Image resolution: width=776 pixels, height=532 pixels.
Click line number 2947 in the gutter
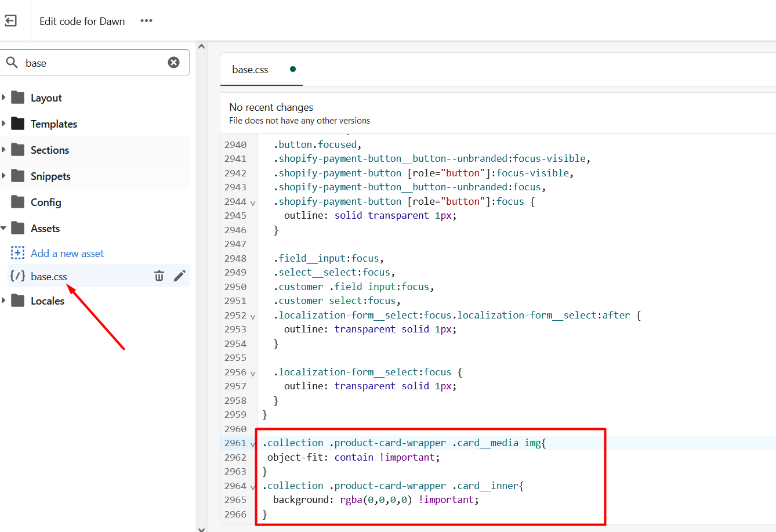(235, 244)
